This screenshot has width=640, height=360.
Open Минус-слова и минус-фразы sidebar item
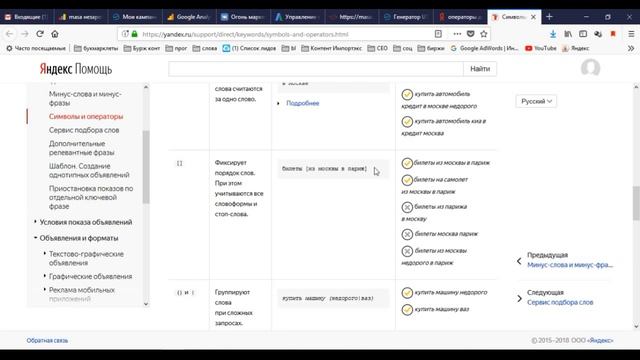coord(85,98)
